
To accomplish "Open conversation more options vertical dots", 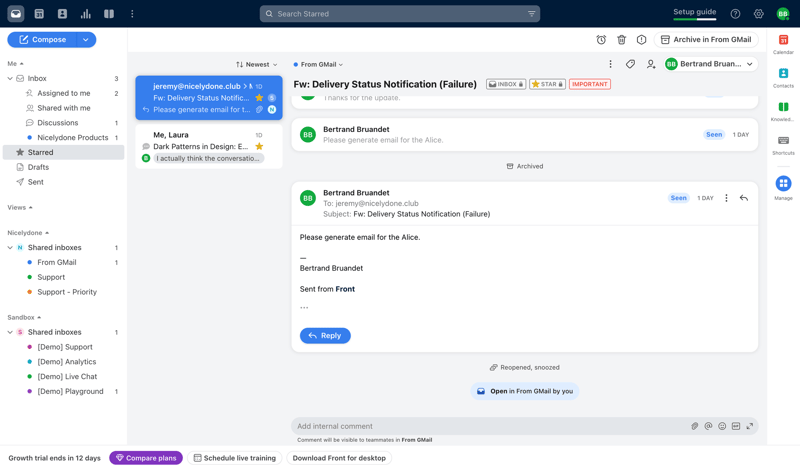I will tap(610, 64).
